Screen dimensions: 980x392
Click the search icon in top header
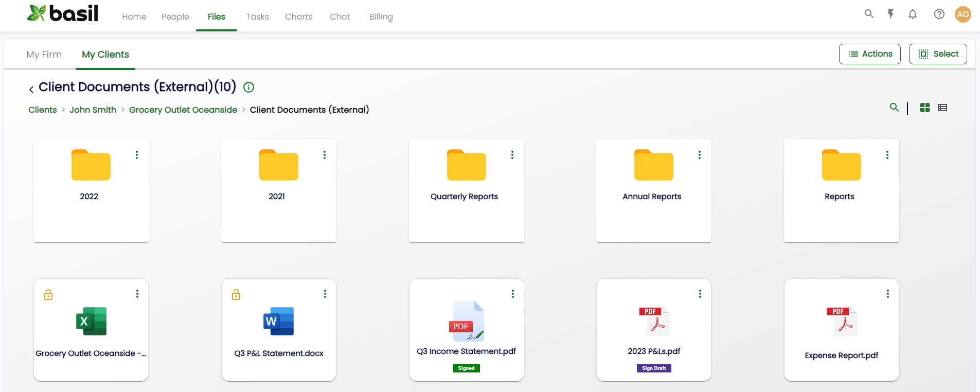point(869,14)
